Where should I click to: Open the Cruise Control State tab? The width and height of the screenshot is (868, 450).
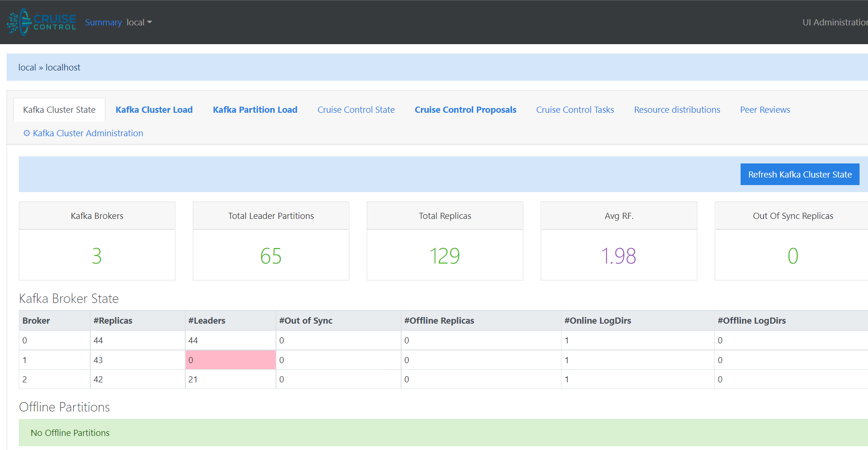[356, 109]
